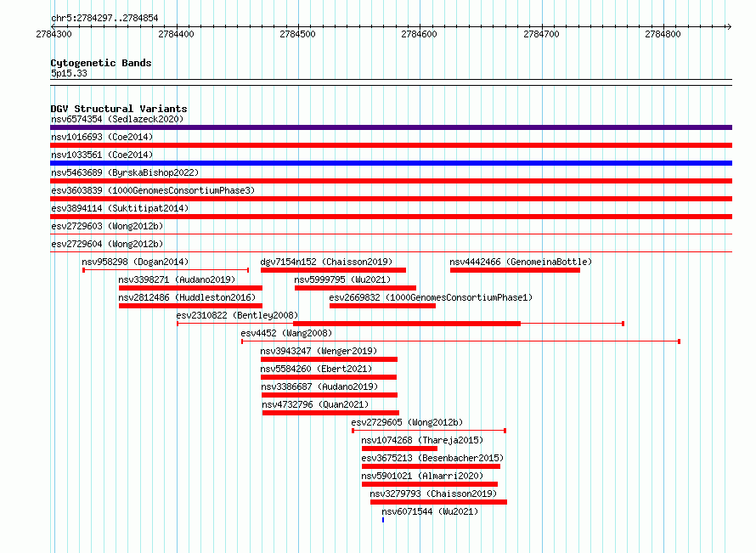Click the thin esv4452 variant line

[x=460, y=341]
